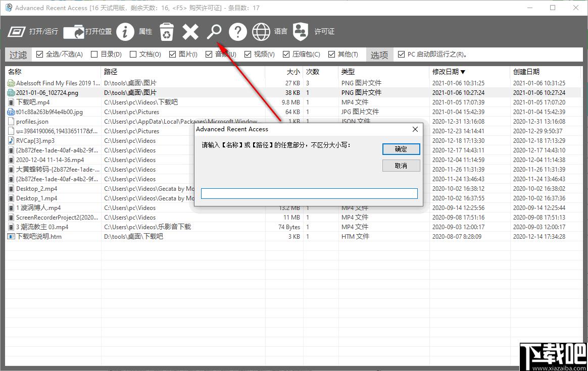588x371 pixels.
Task: Open file location via folder icon
Action: point(74,31)
